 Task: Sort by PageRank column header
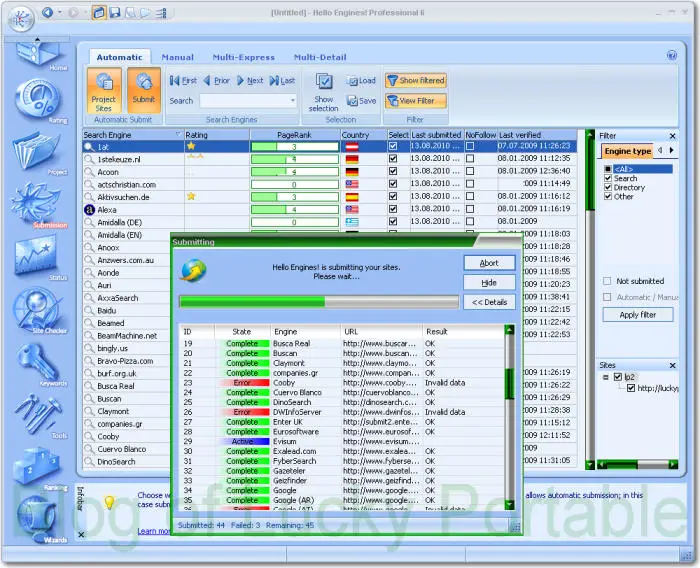point(294,135)
